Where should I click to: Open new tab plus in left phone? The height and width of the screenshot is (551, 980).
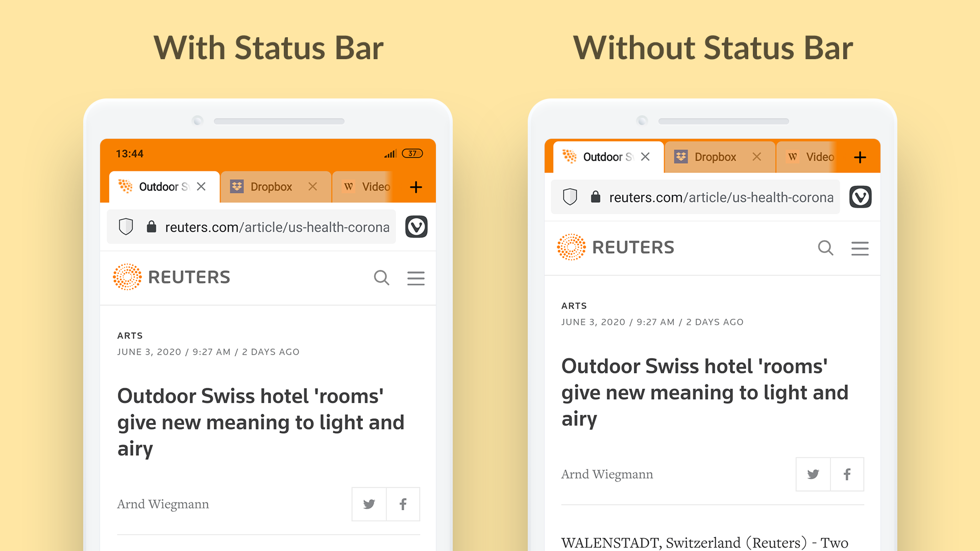tap(416, 187)
